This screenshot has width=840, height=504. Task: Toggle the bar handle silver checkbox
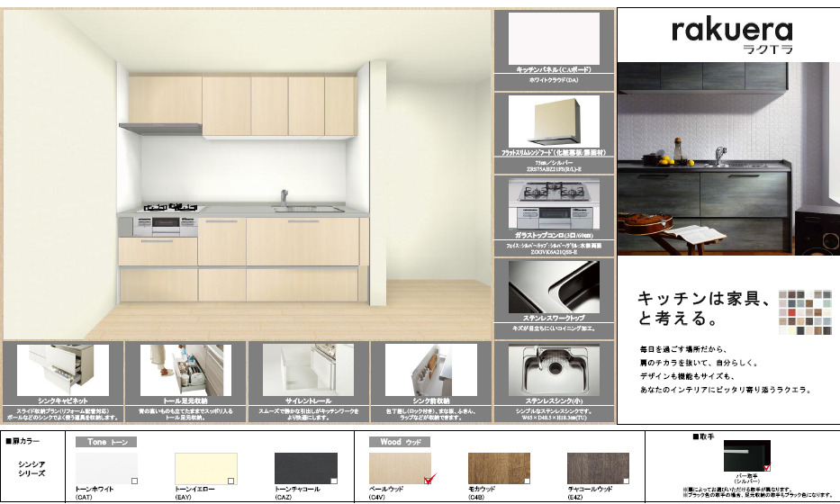point(767,466)
